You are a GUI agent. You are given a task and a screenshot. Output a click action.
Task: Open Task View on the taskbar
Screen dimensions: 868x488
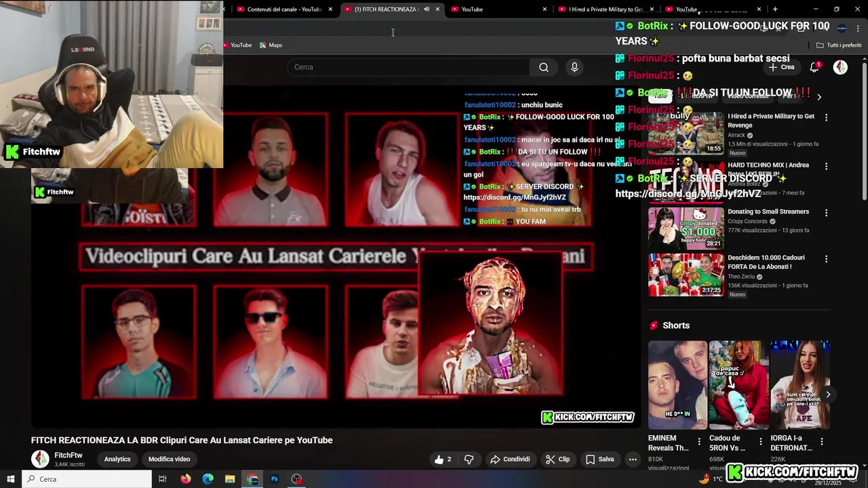pos(163,479)
